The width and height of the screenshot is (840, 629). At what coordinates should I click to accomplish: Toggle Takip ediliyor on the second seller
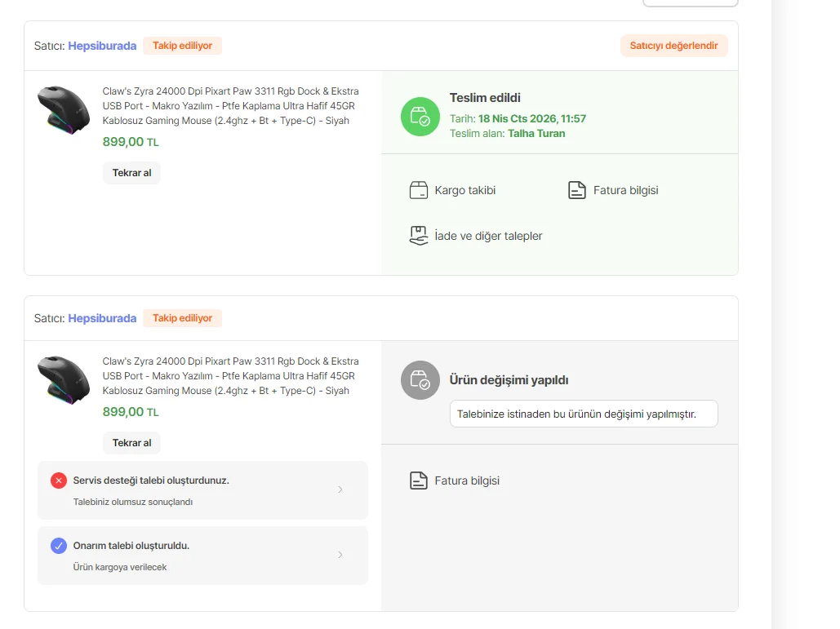click(182, 318)
